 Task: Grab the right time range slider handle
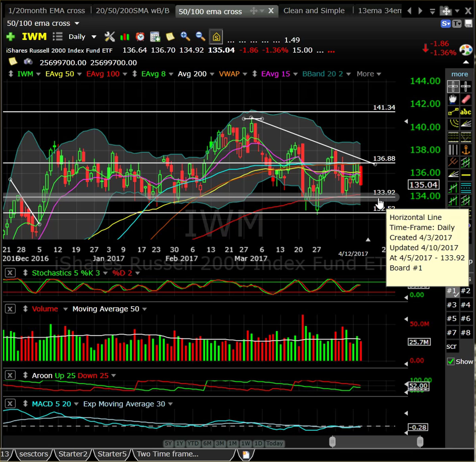pyautogui.click(x=420, y=442)
